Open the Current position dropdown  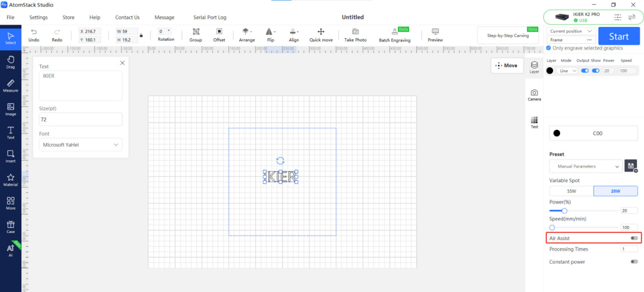(x=571, y=31)
